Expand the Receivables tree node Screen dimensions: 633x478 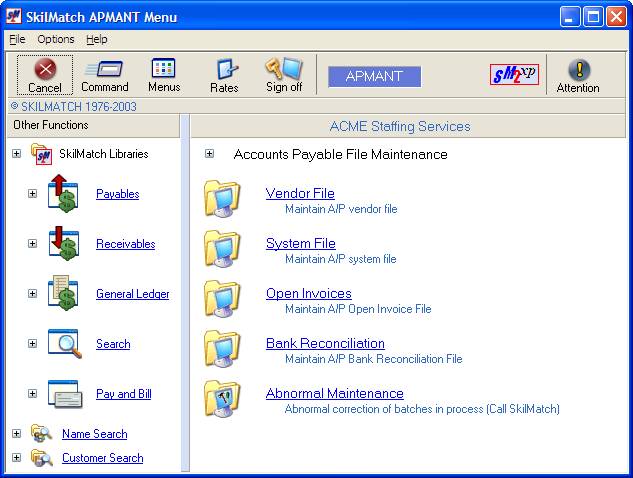(32, 243)
